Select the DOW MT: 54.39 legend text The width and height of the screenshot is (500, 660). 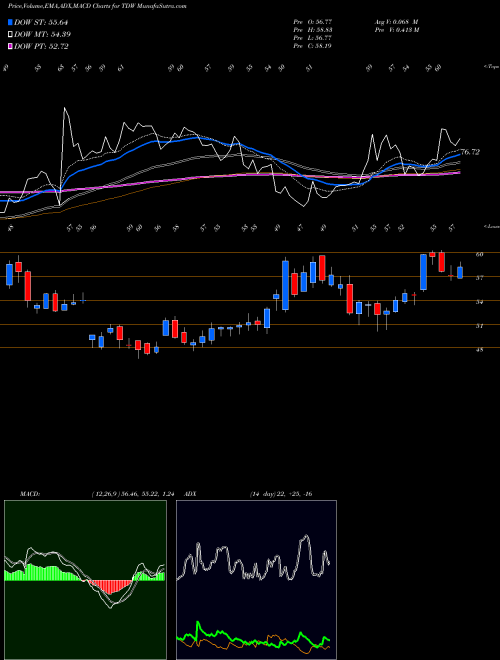(x=42, y=35)
